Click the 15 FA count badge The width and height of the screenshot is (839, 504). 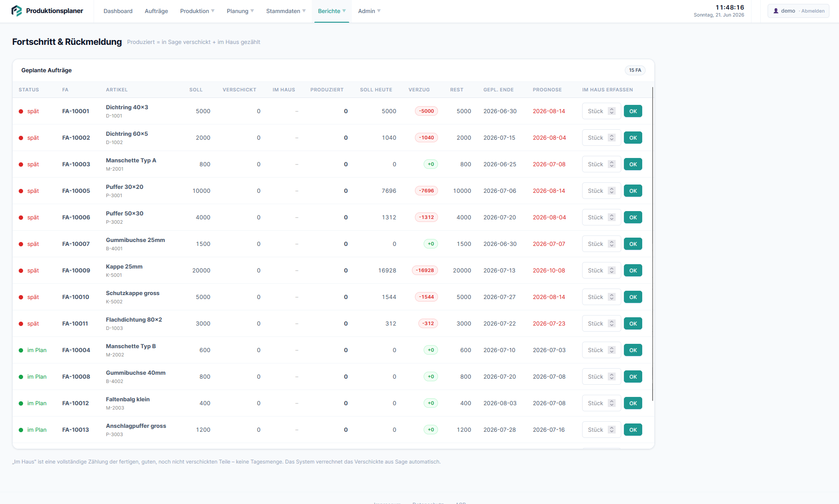tap(635, 70)
